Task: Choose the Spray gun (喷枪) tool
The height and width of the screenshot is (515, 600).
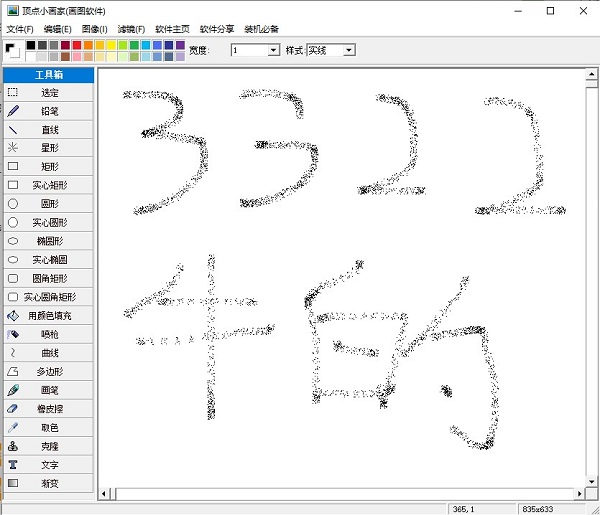Action: [x=49, y=334]
